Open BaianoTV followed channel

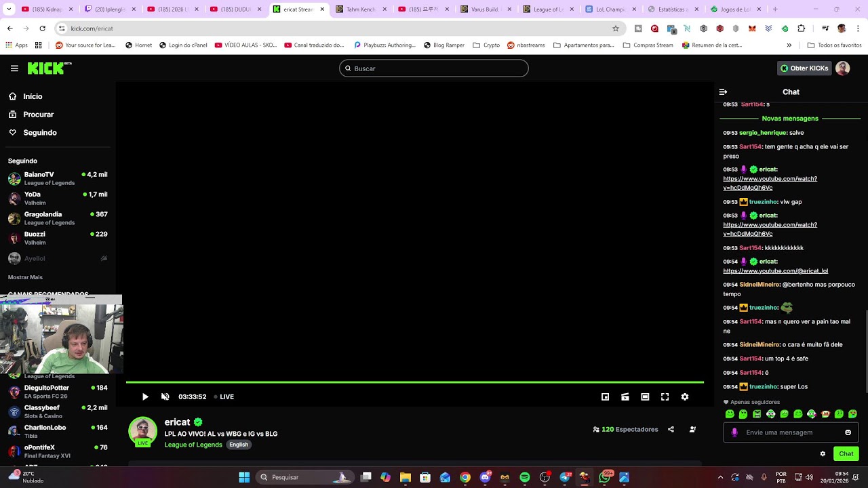58,178
